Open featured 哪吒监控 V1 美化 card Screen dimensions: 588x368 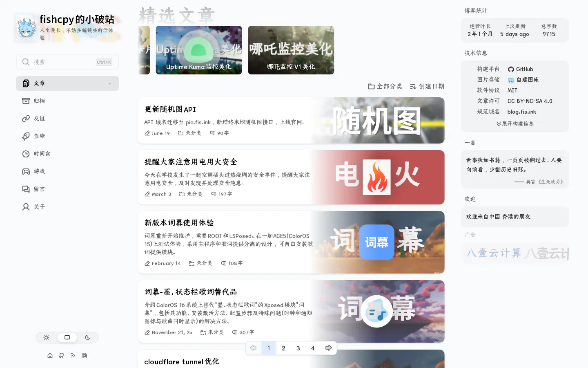tap(291, 50)
